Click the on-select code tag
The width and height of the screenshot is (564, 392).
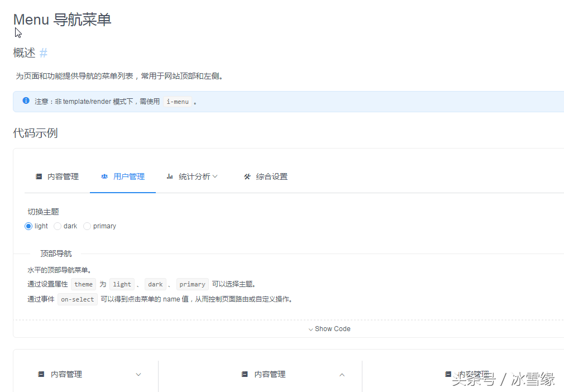[77, 299]
